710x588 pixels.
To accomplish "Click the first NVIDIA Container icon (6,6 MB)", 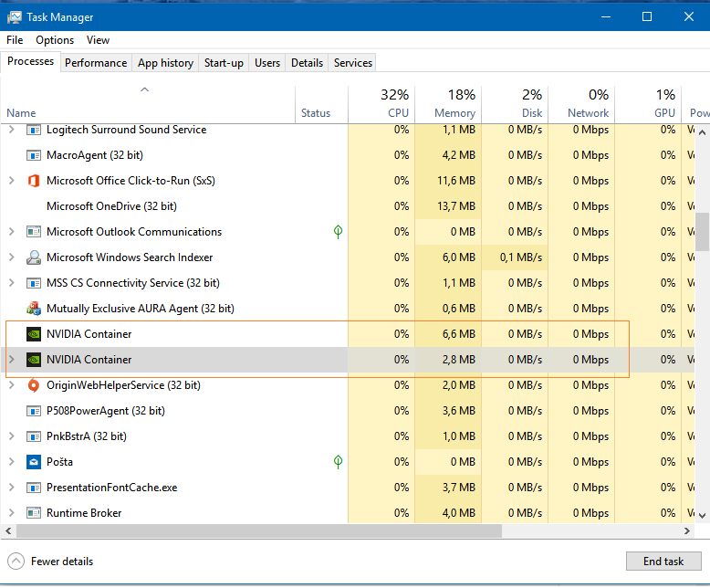I will [x=34, y=334].
